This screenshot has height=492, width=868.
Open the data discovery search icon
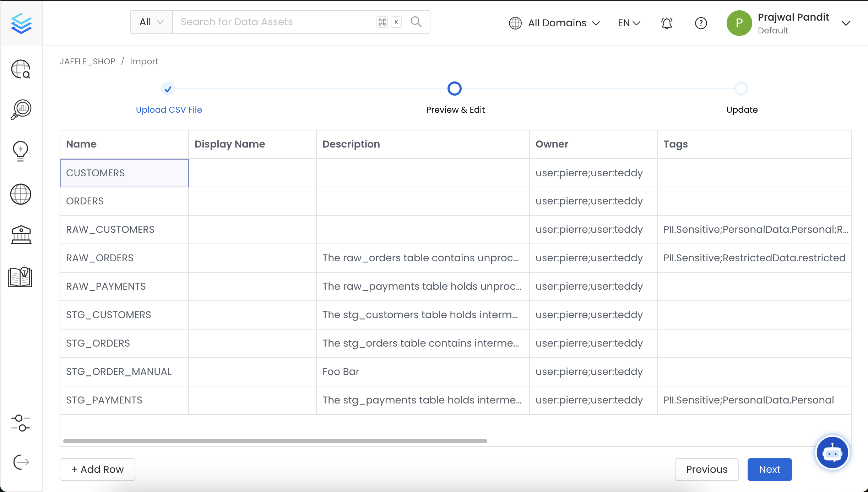click(20, 69)
